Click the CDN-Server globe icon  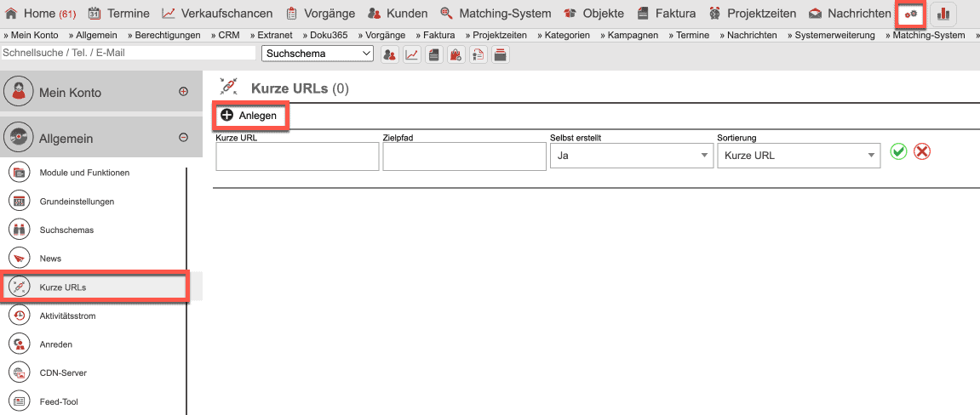[x=20, y=372]
